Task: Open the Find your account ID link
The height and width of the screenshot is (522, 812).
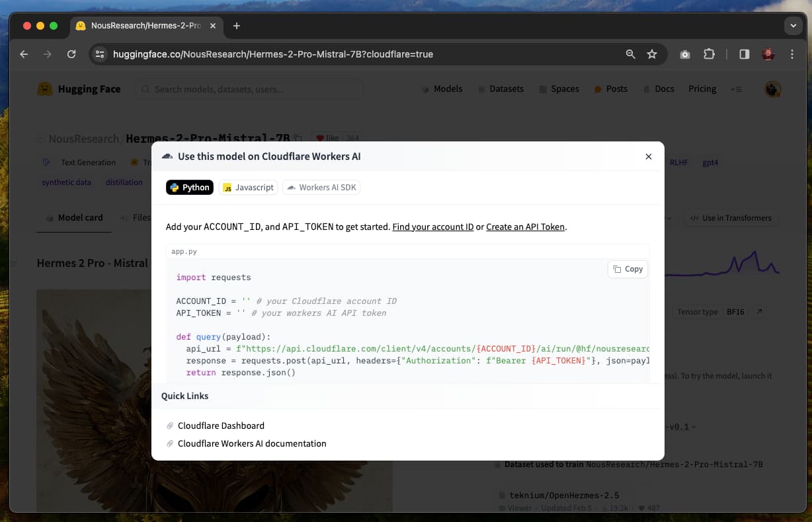Action: click(x=432, y=227)
